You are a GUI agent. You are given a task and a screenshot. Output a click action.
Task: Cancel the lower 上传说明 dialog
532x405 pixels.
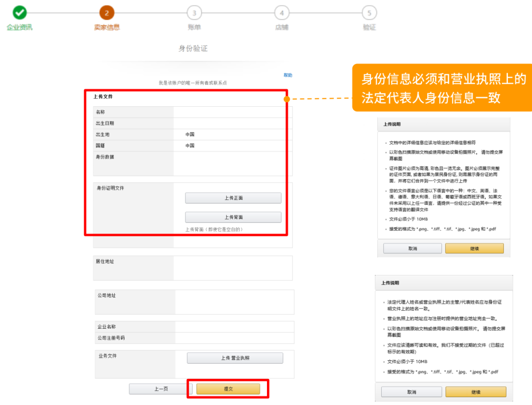411,392
